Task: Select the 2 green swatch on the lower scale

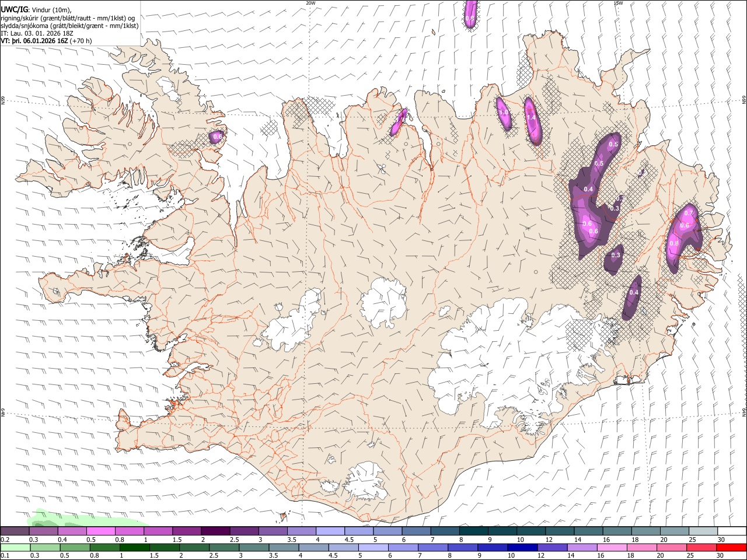Action: 194,547
